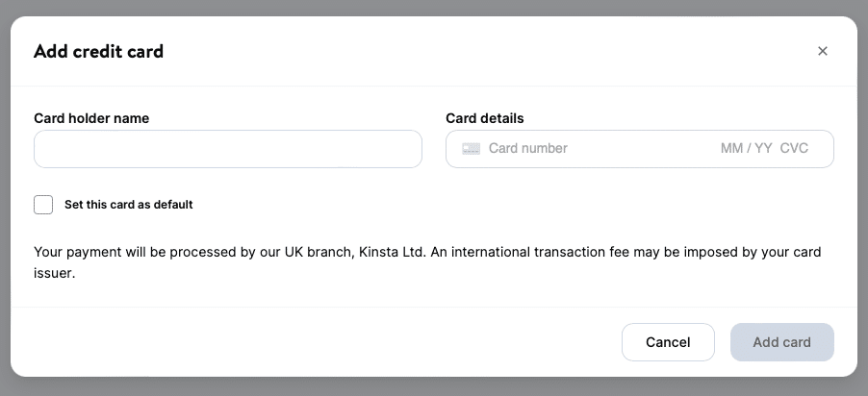Click the credit card icon in Card details
The height and width of the screenshot is (396, 868).
click(472, 148)
